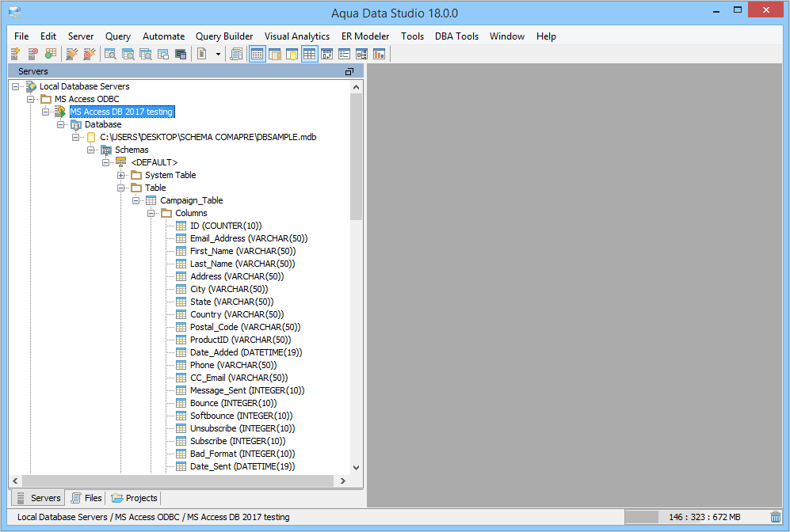This screenshot has height=532, width=790.
Task: Click the horizontal scrollbar right arrow
Action: pos(342,481)
